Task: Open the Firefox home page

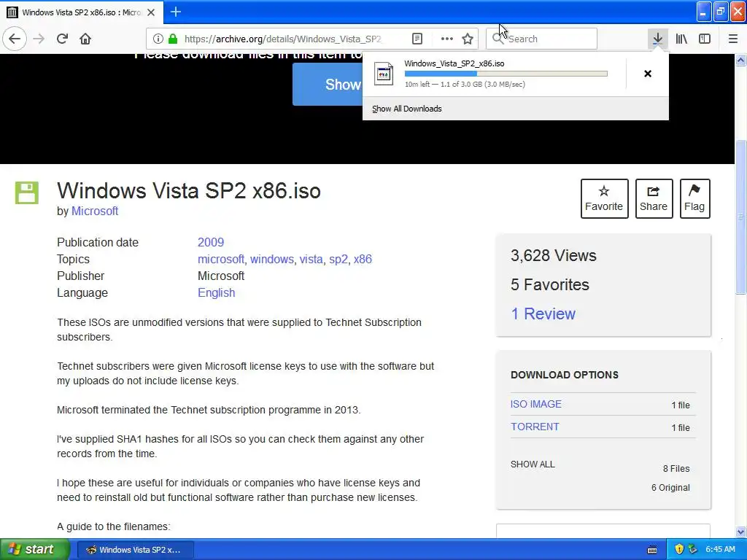Action: point(85,39)
